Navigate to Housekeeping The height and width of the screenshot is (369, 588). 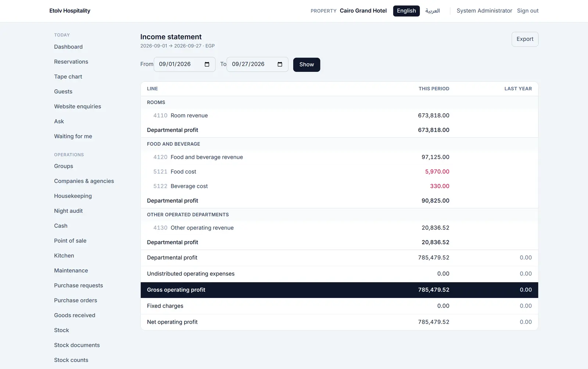[x=73, y=196]
